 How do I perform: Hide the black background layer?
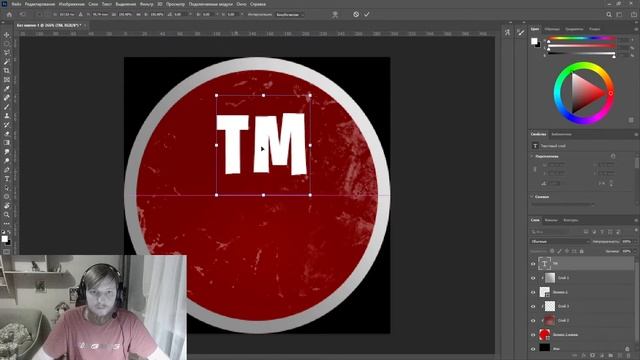[x=533, y=349]
